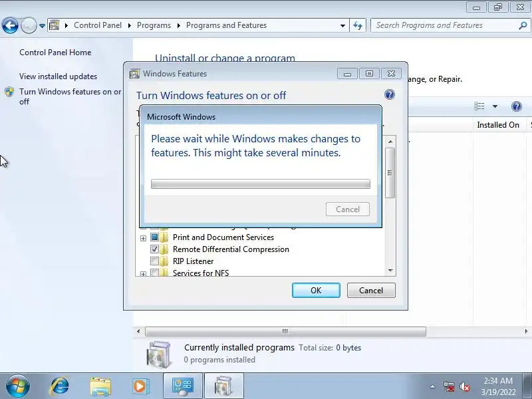Click features list scroll down arrow
The image size is (532, 399).
390,271
